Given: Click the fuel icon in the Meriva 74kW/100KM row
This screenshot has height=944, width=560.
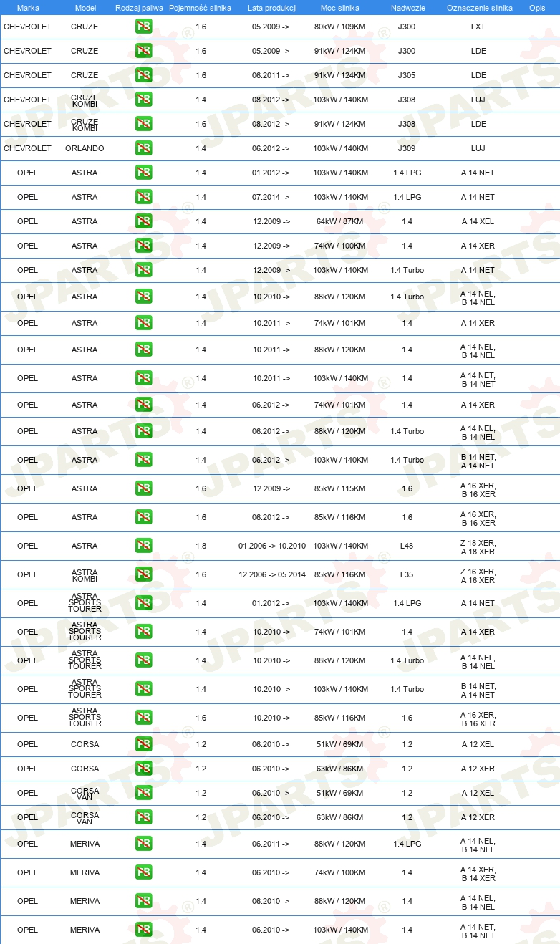Looking at the screenshot, I should pyautogui.click(x=143, y=872).
